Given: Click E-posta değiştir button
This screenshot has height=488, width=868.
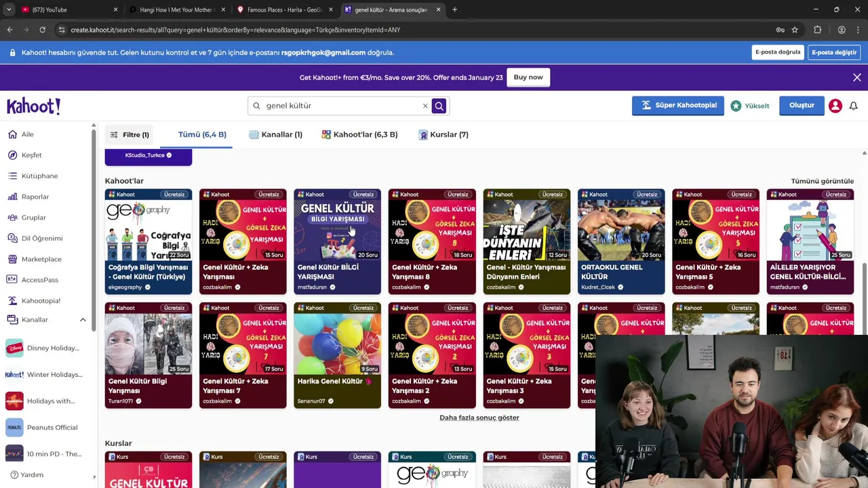Looking at the screenshot, I should pyautogui.click(x=834, y=52).
